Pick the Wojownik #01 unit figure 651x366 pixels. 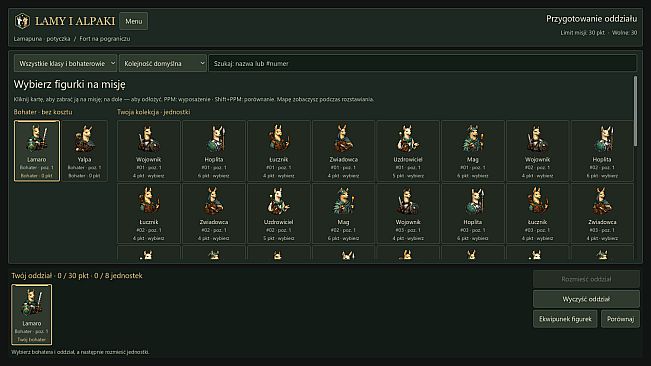coord(149,151)
